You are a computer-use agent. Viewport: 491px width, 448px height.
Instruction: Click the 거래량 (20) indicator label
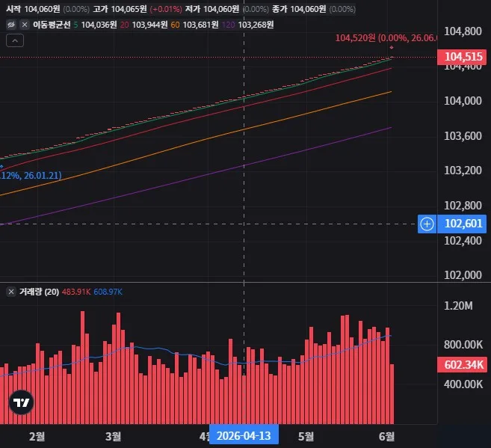(x=39, y=292)
